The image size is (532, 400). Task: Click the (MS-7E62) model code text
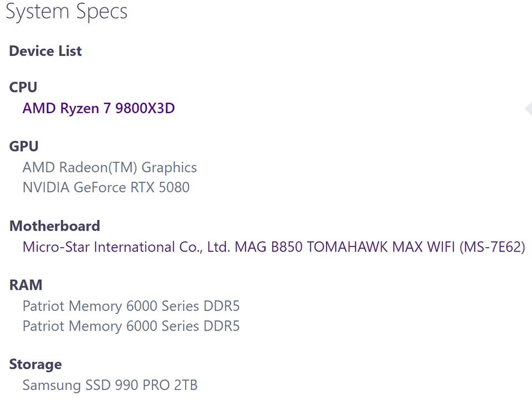[492, 247]
